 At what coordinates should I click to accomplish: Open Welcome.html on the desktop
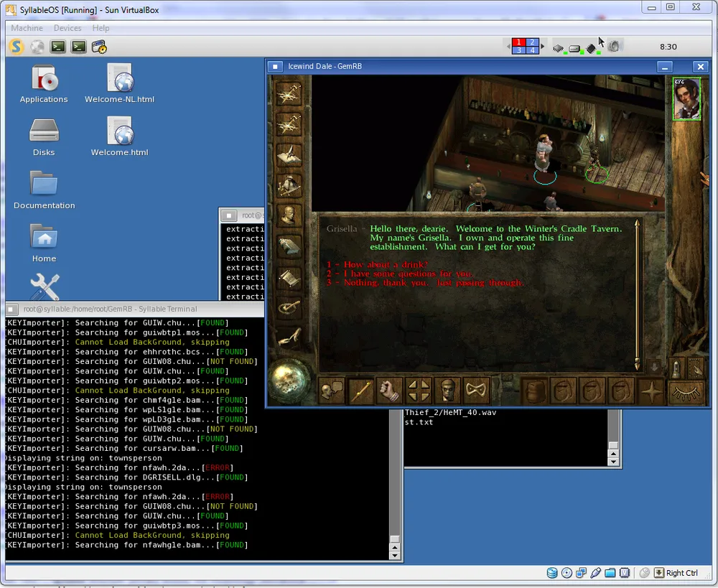[x=119, y=136]
